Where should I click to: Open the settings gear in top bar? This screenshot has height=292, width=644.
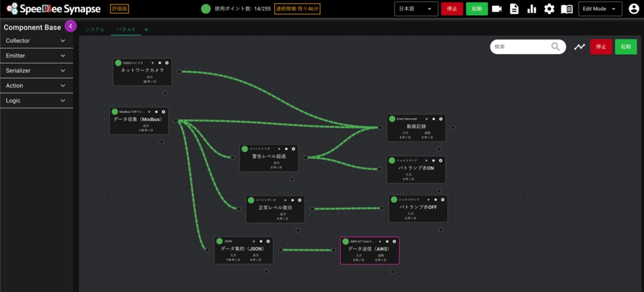549,9
